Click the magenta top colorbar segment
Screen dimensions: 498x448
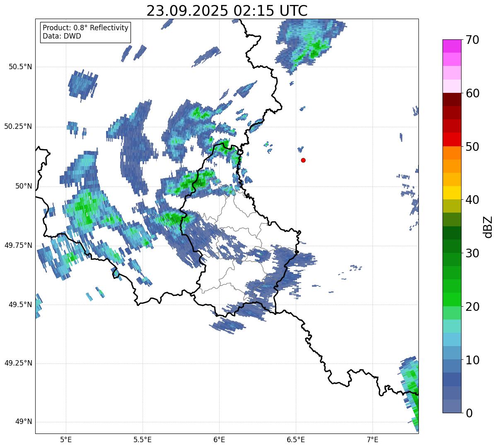click(x=452, y=46)
